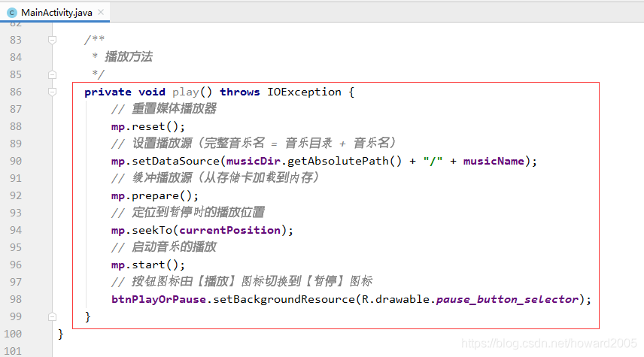Image resolution: width=644 pixels, height=357 pixels.
Task: Click the comment '定位到暂停时的播放位置'
Action: [x=198, y=213]
